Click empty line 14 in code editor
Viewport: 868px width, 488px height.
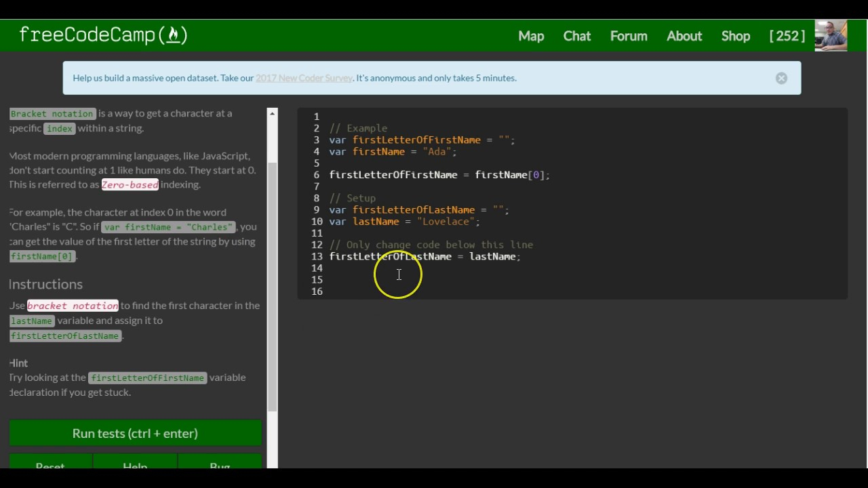click(475, 268)
